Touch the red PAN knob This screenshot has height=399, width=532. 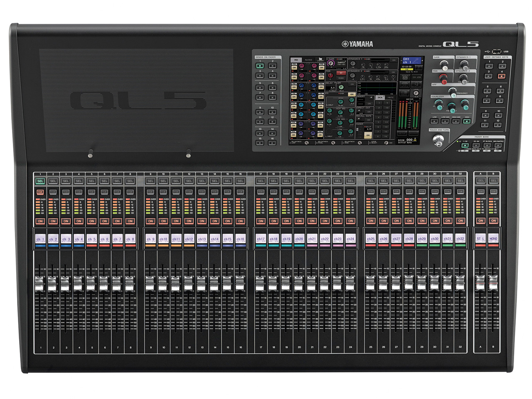click(x=443, y=79)
